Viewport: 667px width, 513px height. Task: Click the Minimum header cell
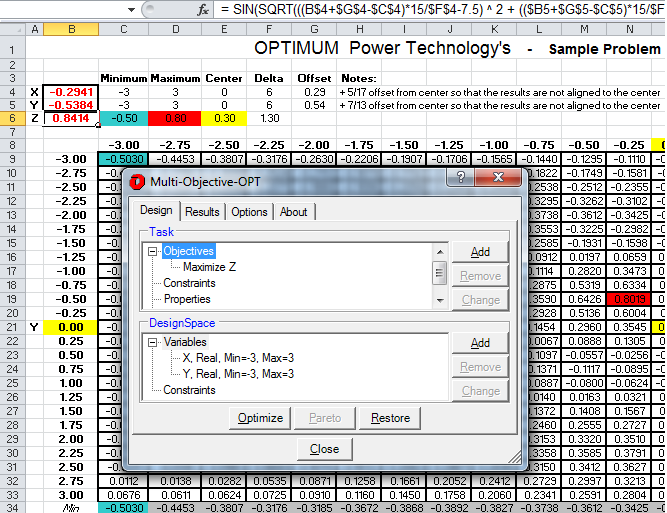click(124, 78)
